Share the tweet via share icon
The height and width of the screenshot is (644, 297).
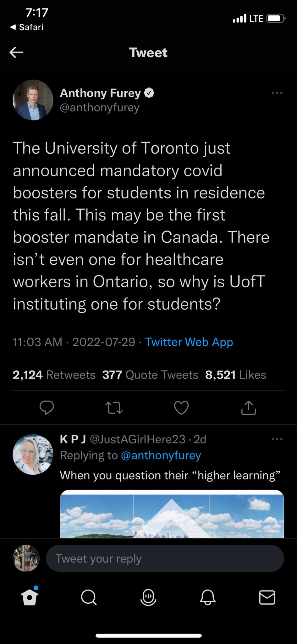click(249, 408)
